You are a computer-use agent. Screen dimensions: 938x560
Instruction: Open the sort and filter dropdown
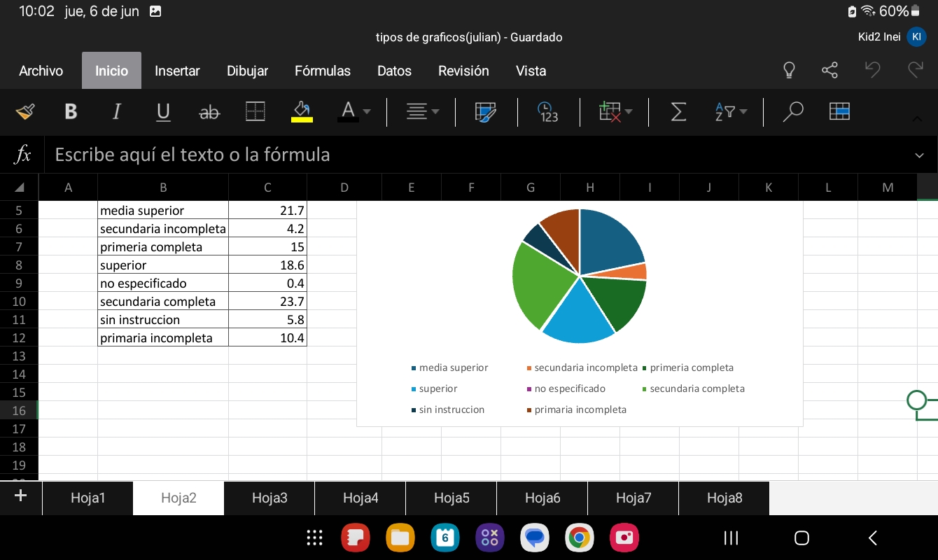731,112
